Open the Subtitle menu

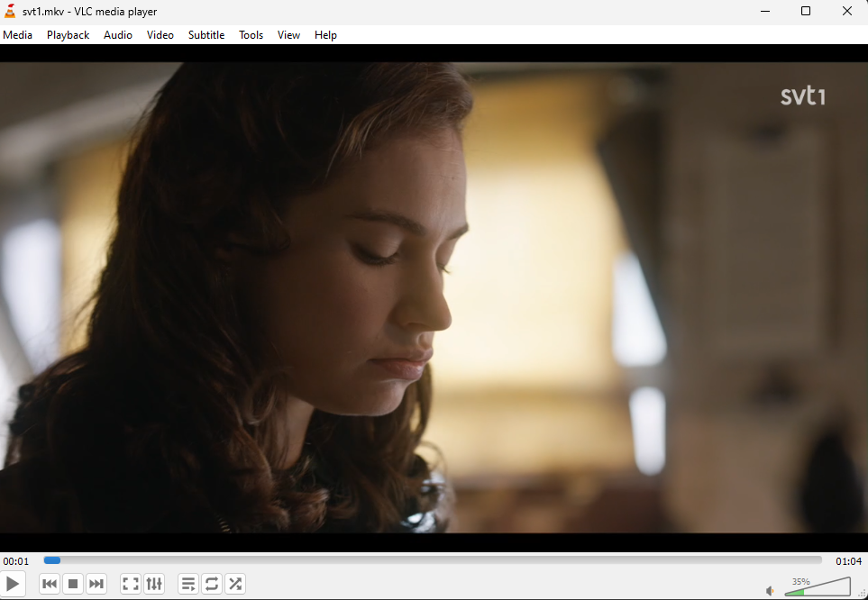pos(206,35)
